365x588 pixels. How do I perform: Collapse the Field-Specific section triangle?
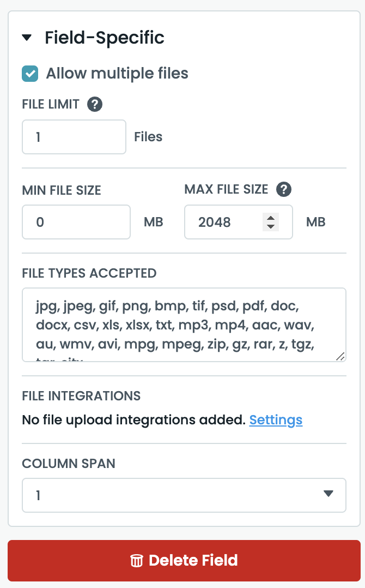pos(27,38)
